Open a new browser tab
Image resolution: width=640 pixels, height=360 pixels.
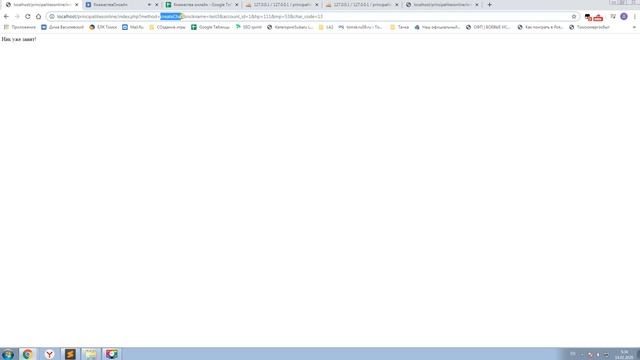point(489,4)
